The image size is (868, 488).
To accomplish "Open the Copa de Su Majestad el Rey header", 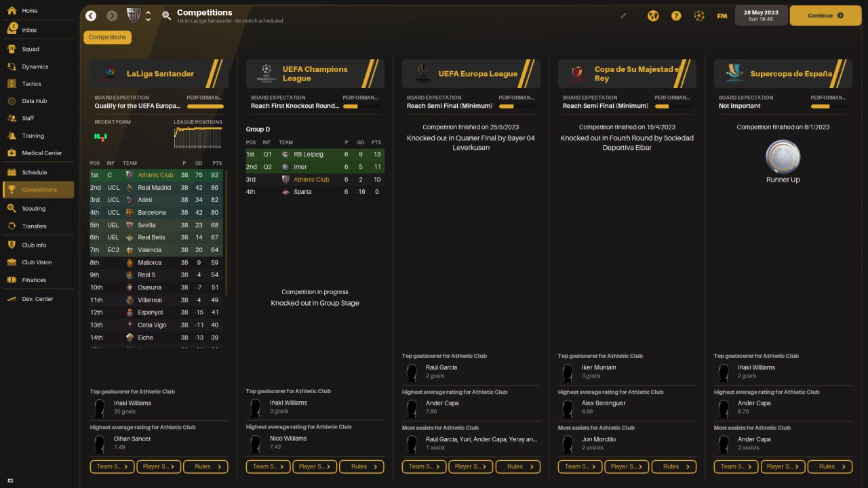I will [x=627, y=74].
